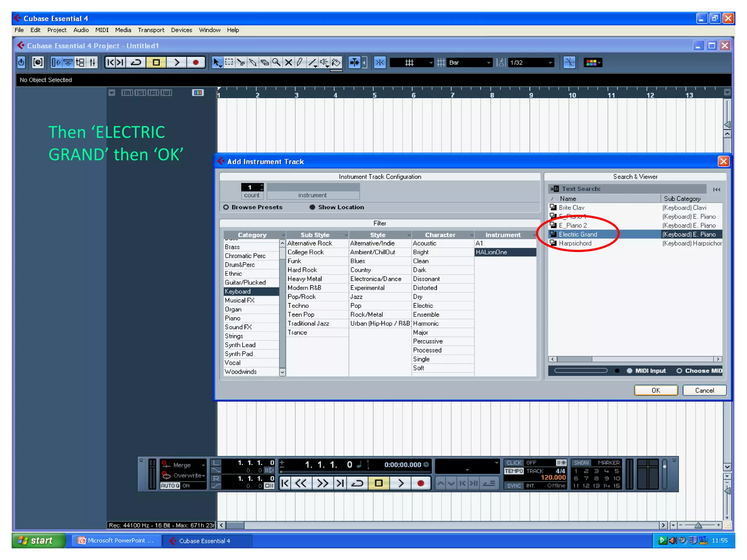Click Fast Forward in the transport panel

[322, 483]
